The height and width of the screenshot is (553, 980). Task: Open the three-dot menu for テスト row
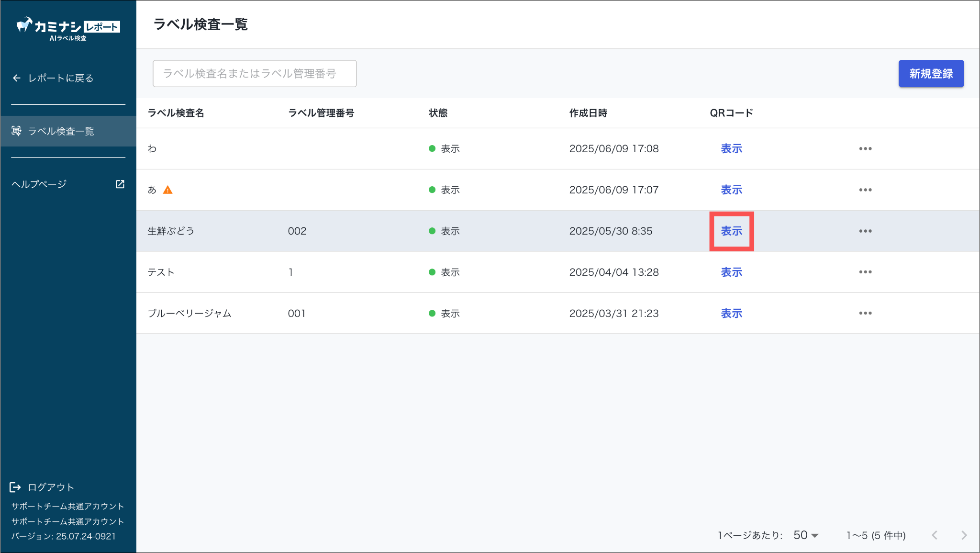coord(865,272)
